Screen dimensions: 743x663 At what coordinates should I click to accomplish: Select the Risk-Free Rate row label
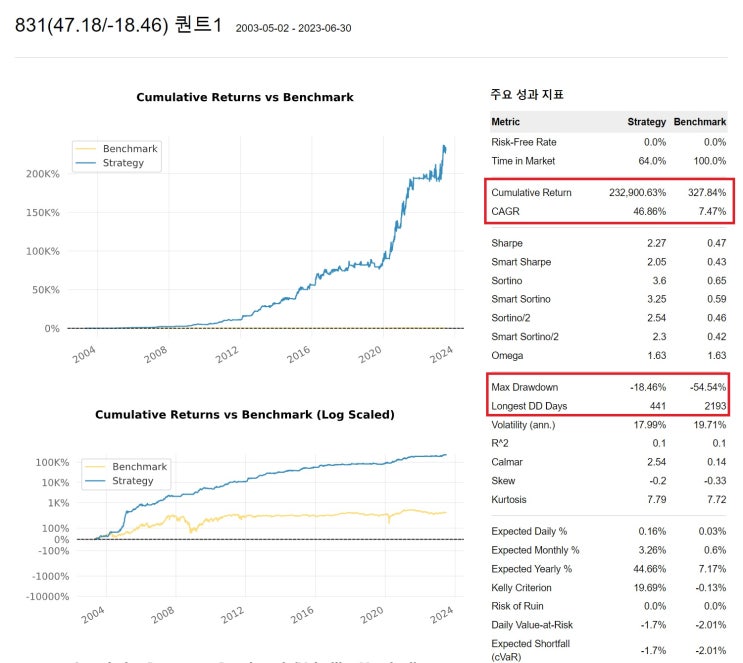[524, 142]
